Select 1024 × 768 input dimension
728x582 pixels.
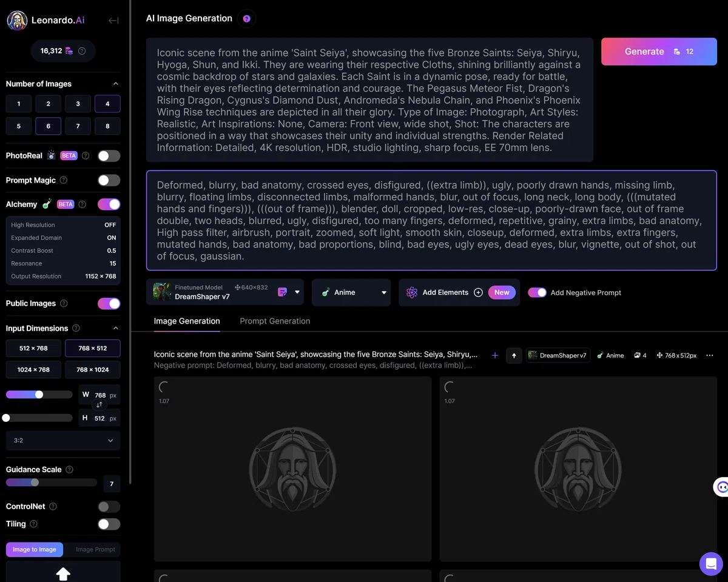tap(33, 370)
